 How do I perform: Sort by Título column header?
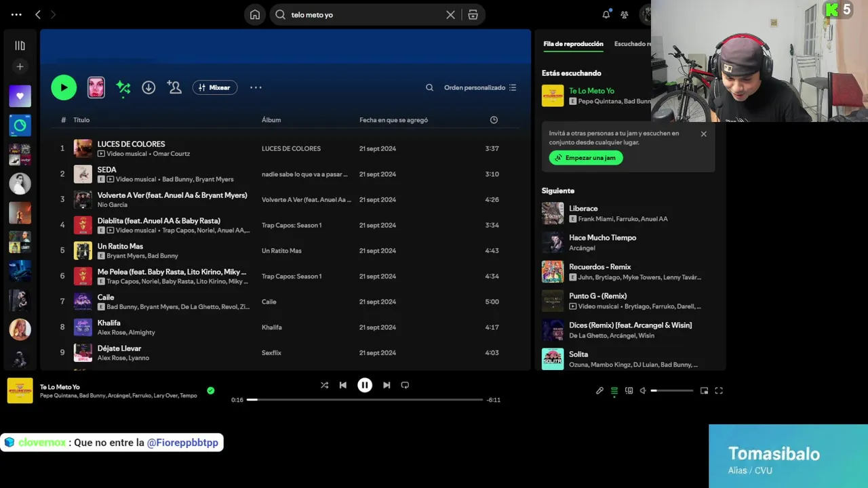pyautogui.click(x=81, y=120)
